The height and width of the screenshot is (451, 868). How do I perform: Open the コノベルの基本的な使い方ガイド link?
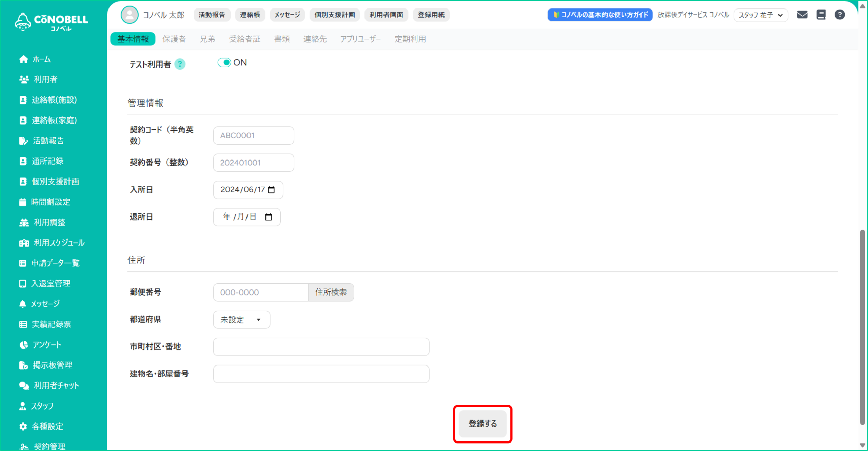point(600,15)
